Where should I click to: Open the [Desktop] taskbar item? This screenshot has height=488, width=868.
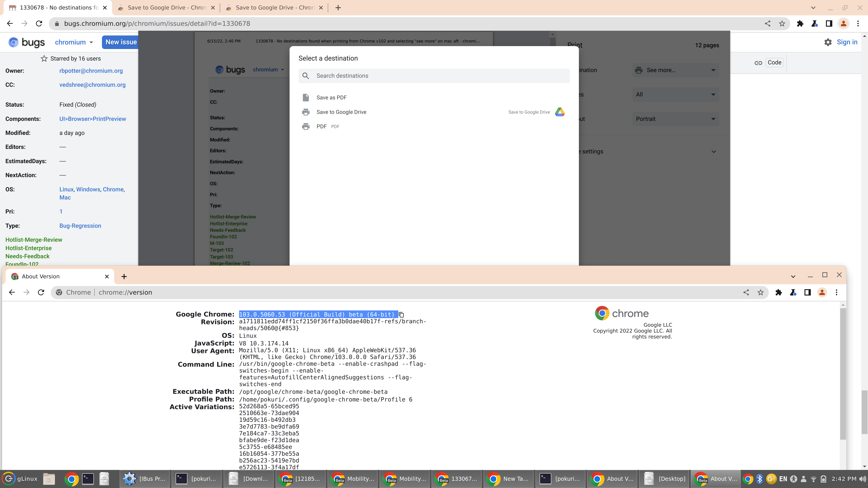(x=664, y=479)
